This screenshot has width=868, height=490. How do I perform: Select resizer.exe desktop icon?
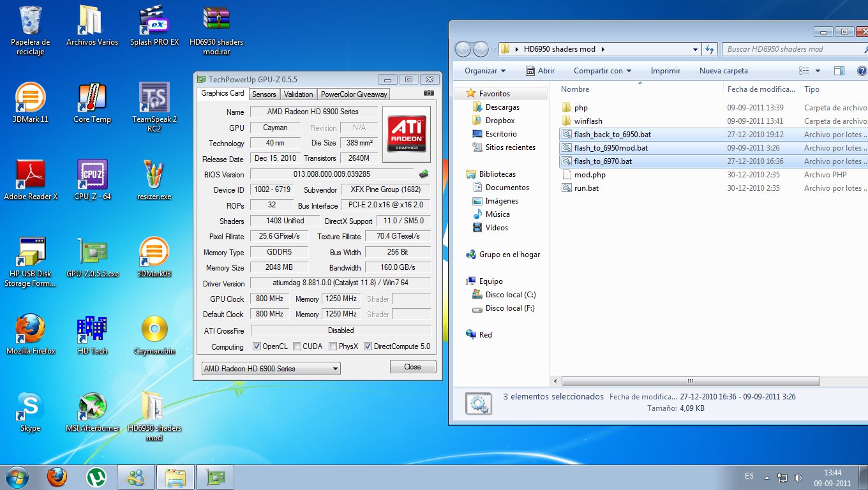154,180
